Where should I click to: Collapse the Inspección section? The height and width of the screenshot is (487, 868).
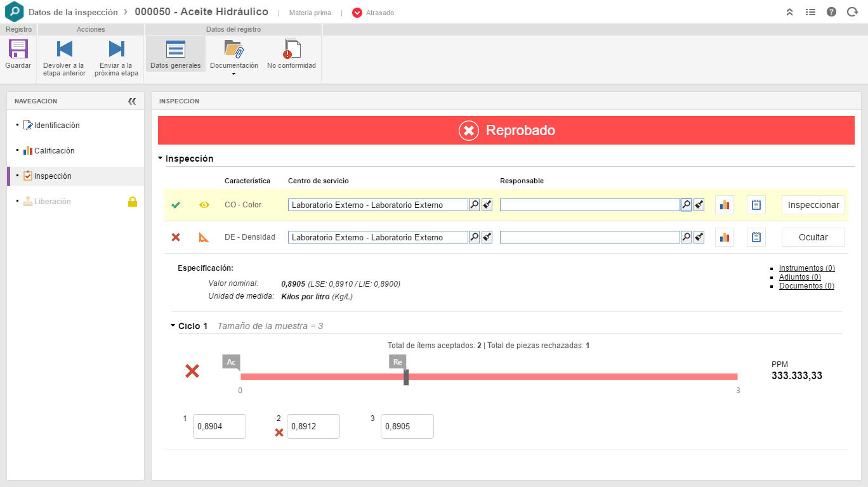(x=161, y=159)
